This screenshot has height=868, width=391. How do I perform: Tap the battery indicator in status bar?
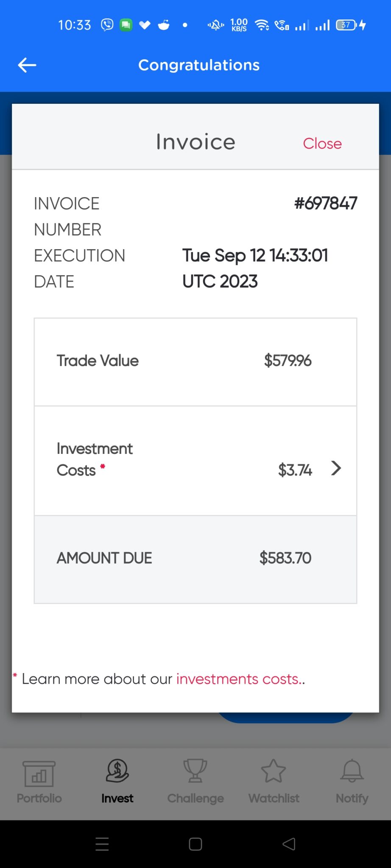click(346, 25)
